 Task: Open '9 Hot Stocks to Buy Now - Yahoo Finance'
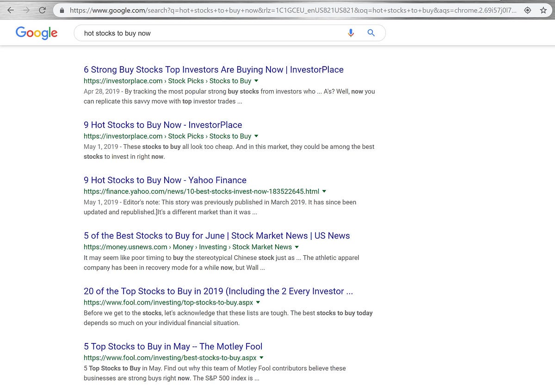pos(165,180)
